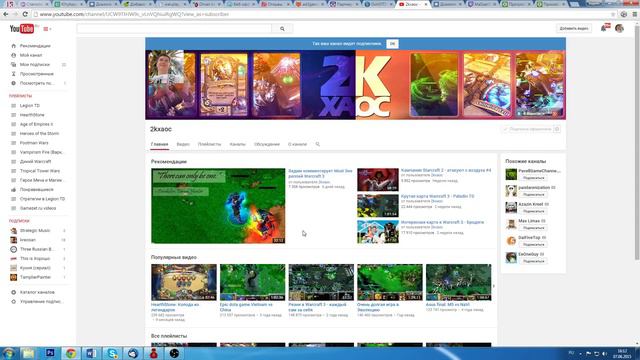Subscribe to similar channel Max Limax
This screenshot has height=360, width=640.
(533, 228)
